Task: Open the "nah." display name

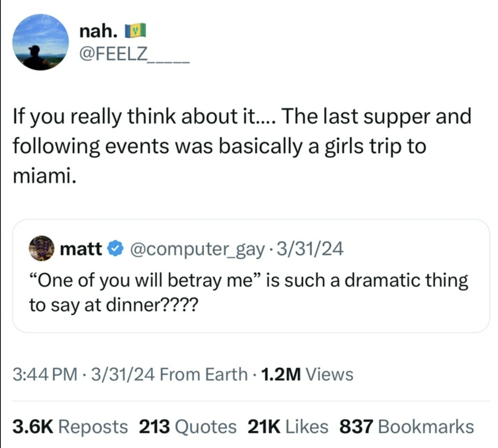Action: [99, 31]
